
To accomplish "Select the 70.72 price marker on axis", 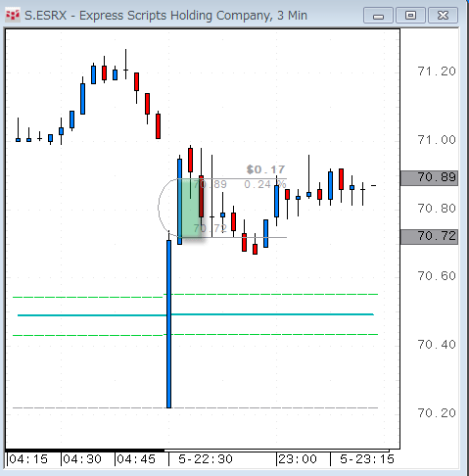I will point(429,236).
